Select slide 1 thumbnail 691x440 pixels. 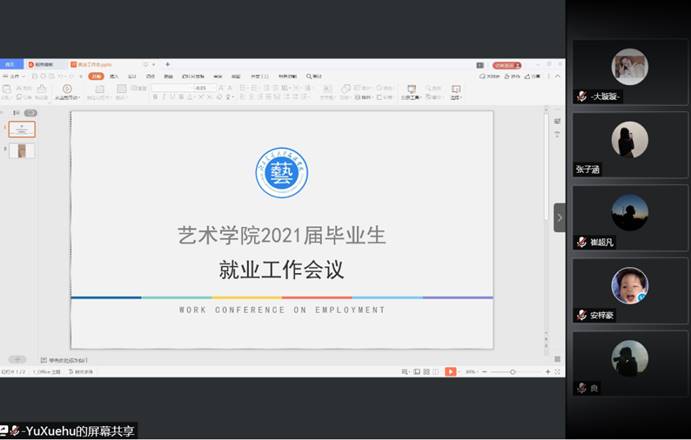22,129
